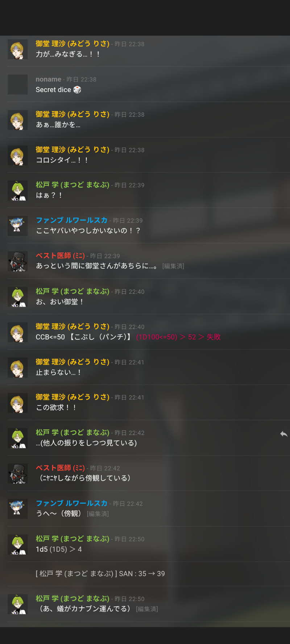
Task: Click the name ベスト医師 (ミニ) above the ニヤニヤ message
Action: point(60,468)
